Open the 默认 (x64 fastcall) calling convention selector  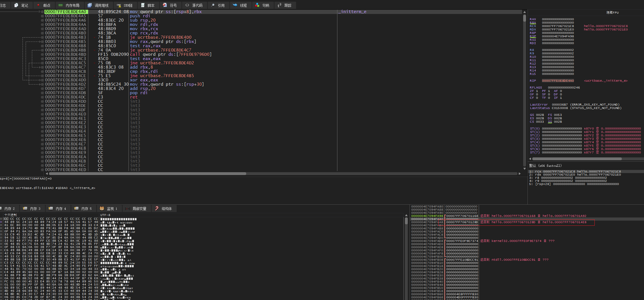pos(545,166)
